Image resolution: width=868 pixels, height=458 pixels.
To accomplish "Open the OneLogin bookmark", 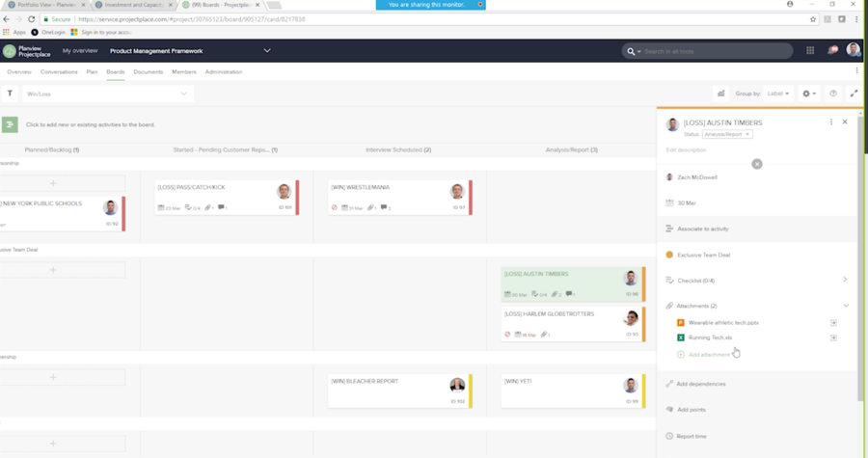I will pyautogui.click(x=48, y=32).
